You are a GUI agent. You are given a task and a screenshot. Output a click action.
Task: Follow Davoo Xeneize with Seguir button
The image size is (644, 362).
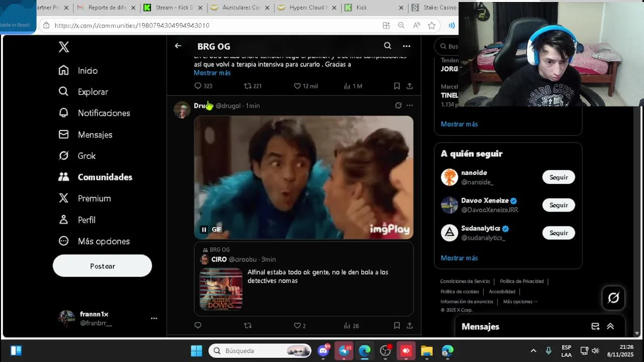(558, 205)
